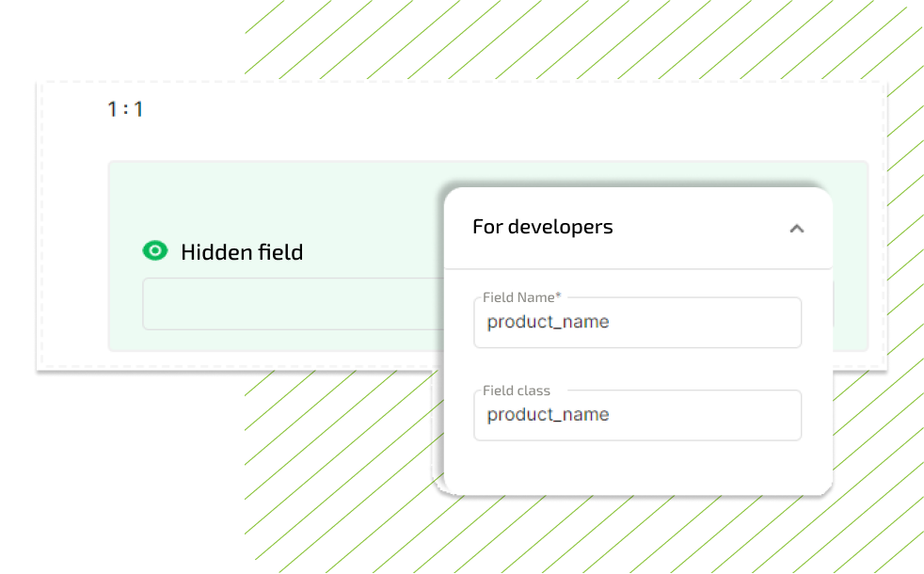924x574 pixels.
Task: Click blank canvas right of 1 : 1
Action: [470, 118]
